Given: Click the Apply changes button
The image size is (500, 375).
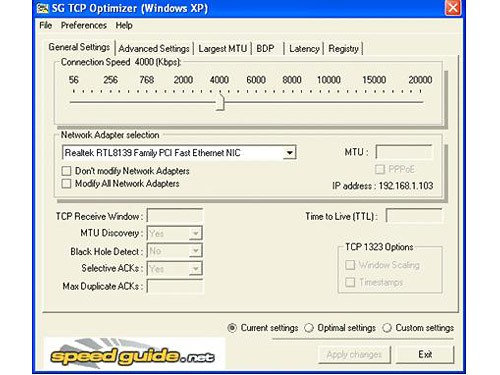Looking at the screenshot, I should pos(354,354).
